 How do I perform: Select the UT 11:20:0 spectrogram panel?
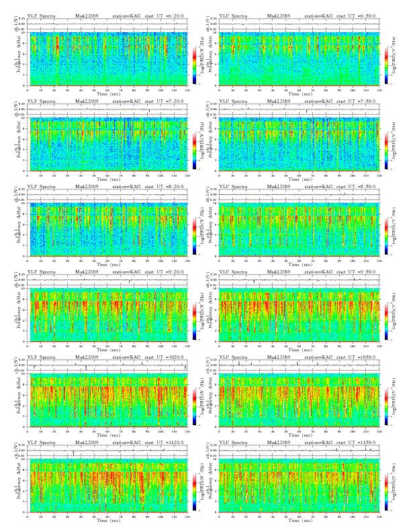click(107, 486)
